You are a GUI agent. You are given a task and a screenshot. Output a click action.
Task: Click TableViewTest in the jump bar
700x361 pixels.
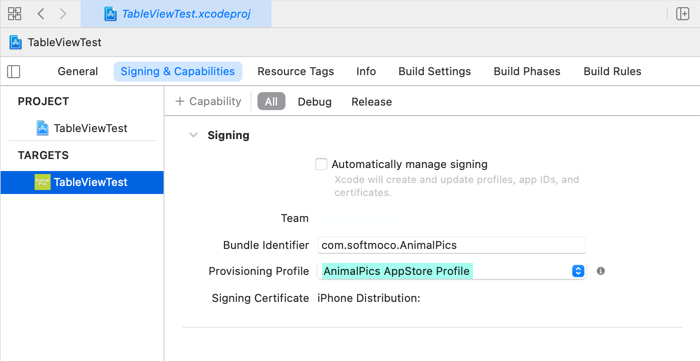(65, 42)
